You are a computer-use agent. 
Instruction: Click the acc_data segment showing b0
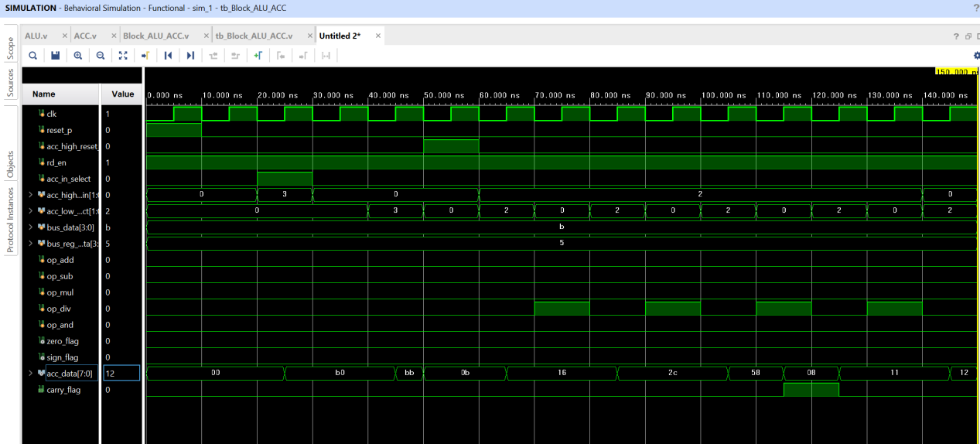(x=340, y=374)
